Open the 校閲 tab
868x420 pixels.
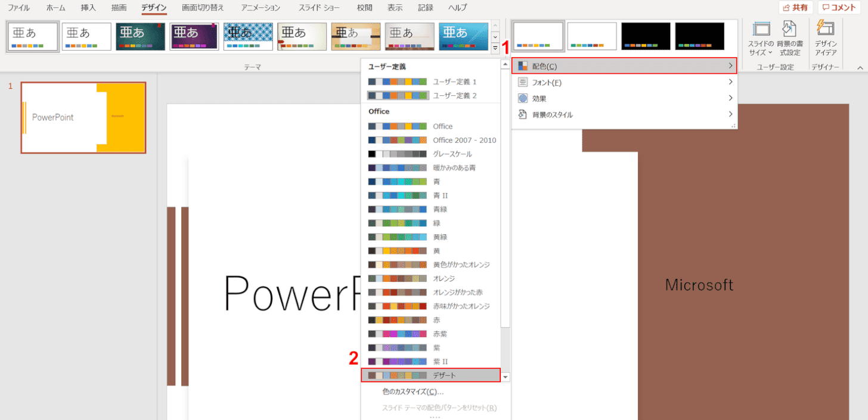tap(364, 8)
